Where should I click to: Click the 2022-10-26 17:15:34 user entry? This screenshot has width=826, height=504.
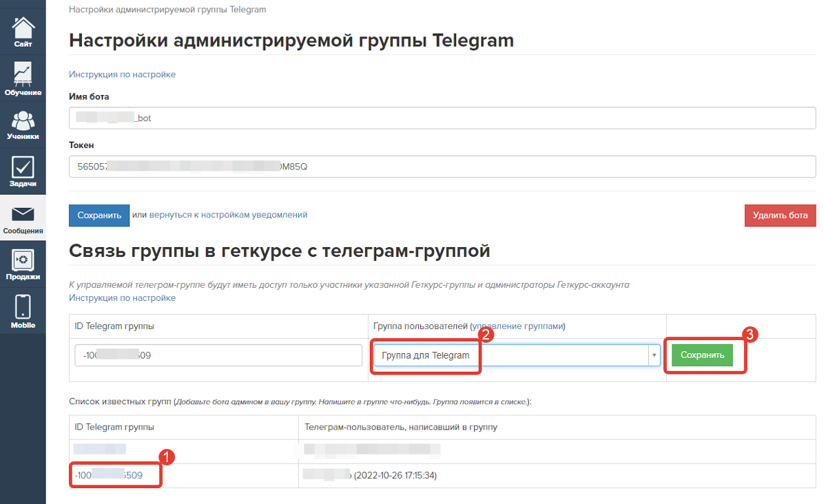[370, 475]
